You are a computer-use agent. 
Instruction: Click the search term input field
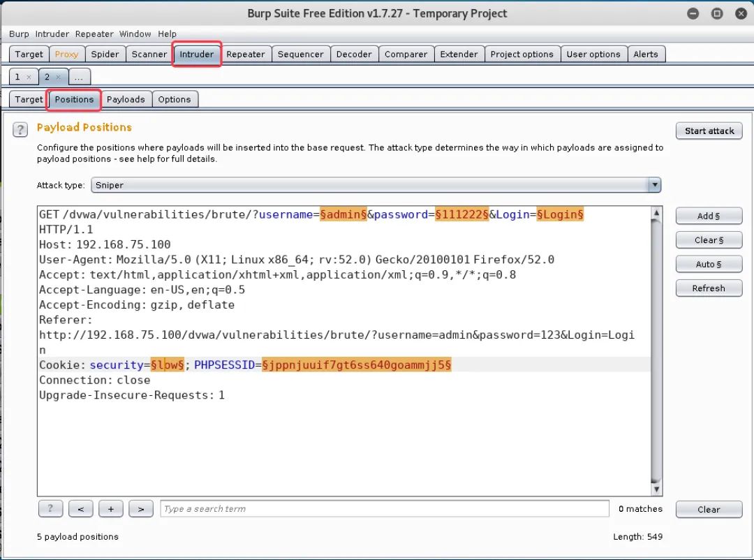coord(385,508)
